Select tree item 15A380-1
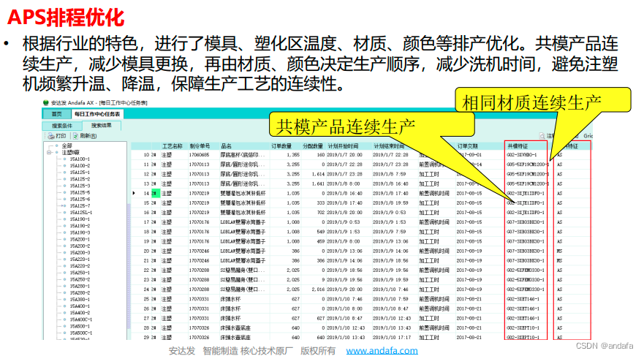The image size is (644, 356). tap(80, 300)
